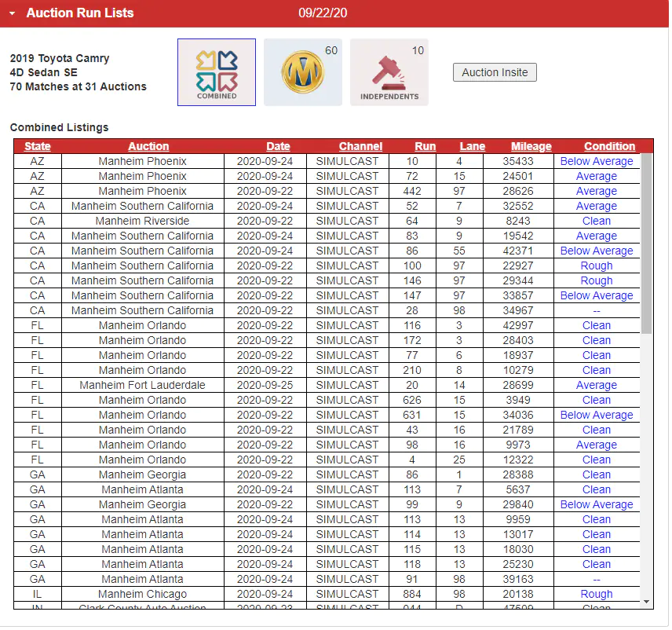Click run number 884

[x=413, y=595]
